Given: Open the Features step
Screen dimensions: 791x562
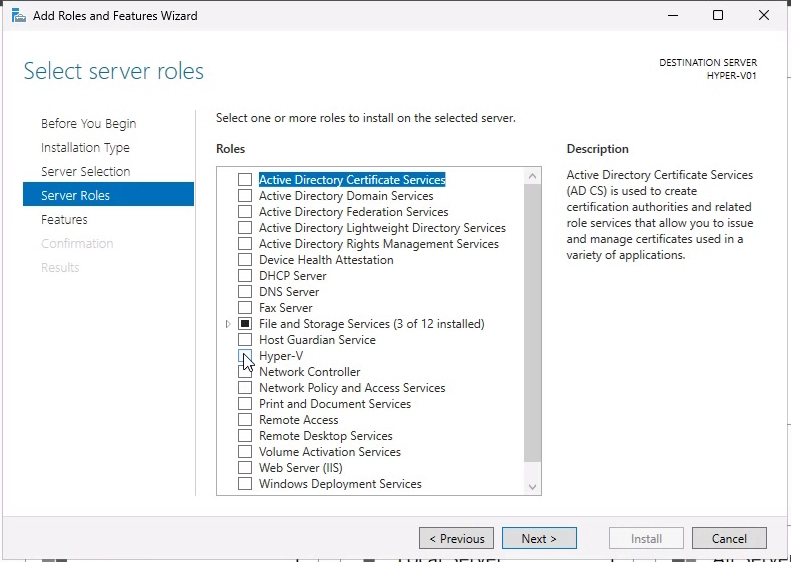Looking at the screenshot, I should click(64, 220).
